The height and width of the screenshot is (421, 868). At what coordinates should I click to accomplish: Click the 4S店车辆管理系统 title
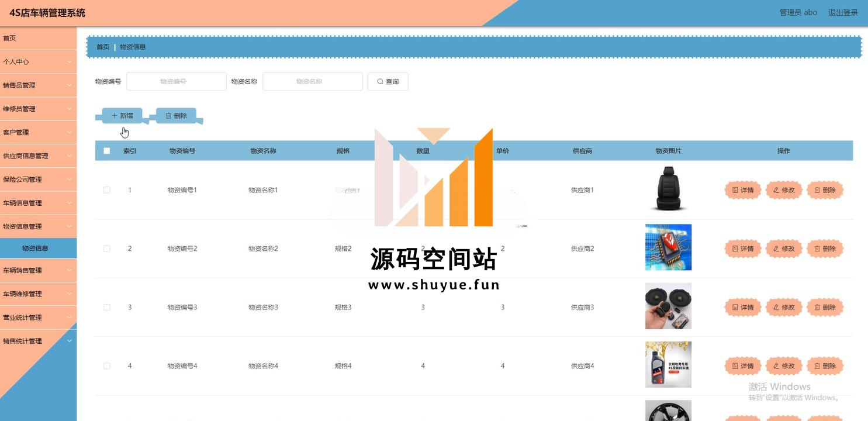47,13
